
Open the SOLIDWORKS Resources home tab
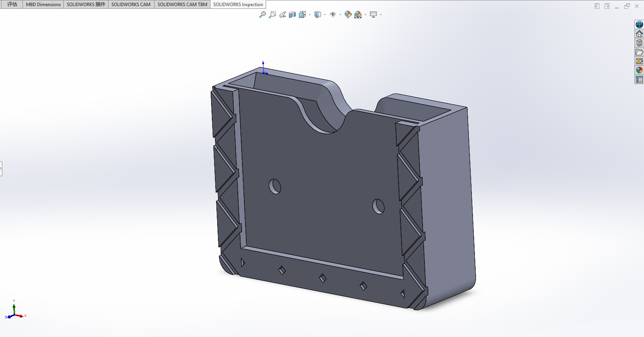point(639,34)
